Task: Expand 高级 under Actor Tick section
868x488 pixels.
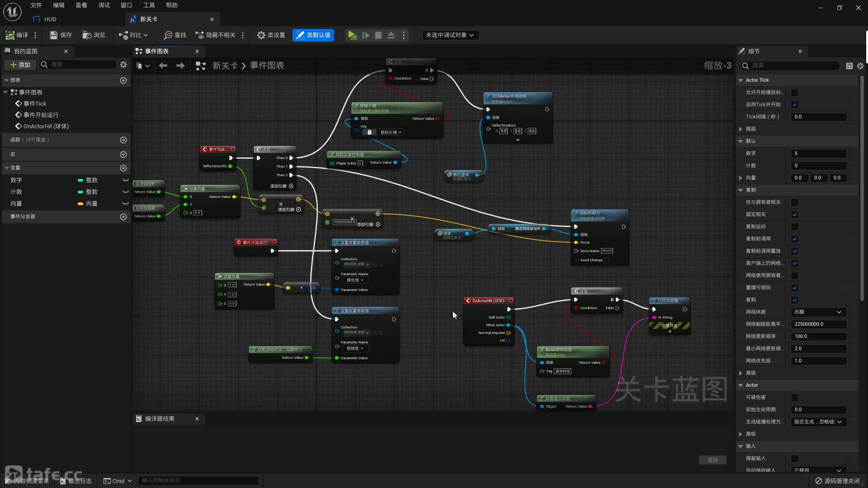Action: 741,129
